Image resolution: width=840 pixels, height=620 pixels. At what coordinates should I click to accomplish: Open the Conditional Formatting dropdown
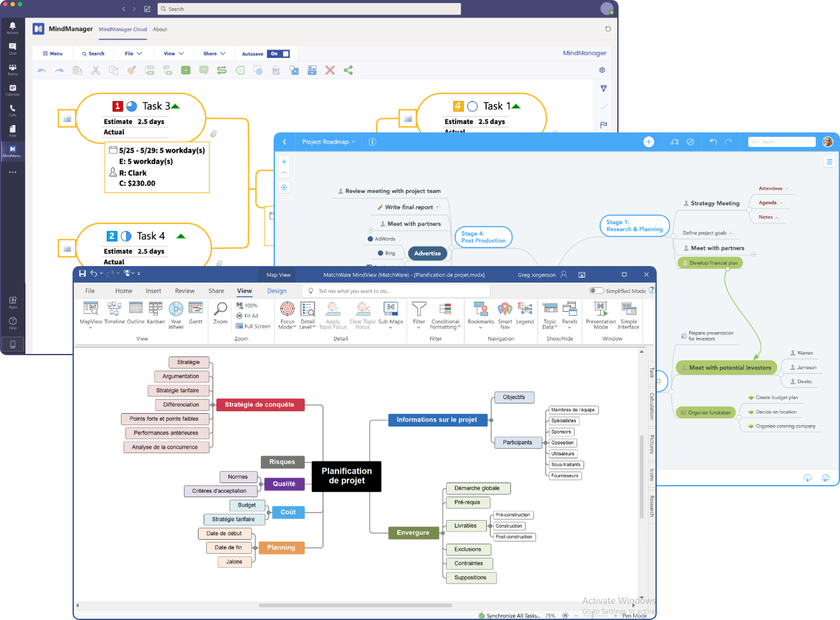(445, 314)
